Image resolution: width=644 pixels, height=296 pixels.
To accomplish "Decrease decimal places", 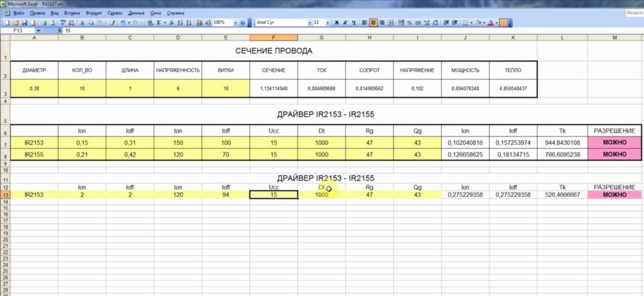I will tap(435, 23).
